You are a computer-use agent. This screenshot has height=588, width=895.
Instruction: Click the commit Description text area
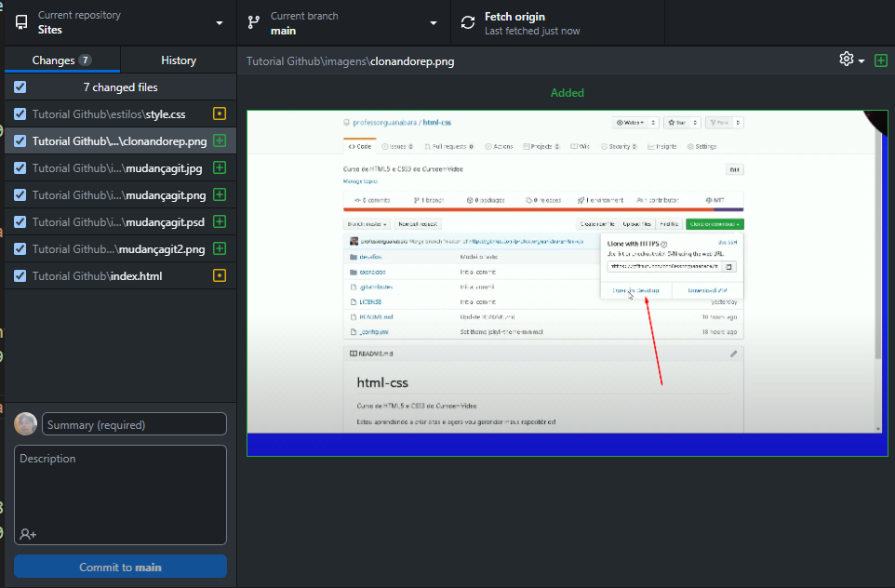(x=120, y=495)
